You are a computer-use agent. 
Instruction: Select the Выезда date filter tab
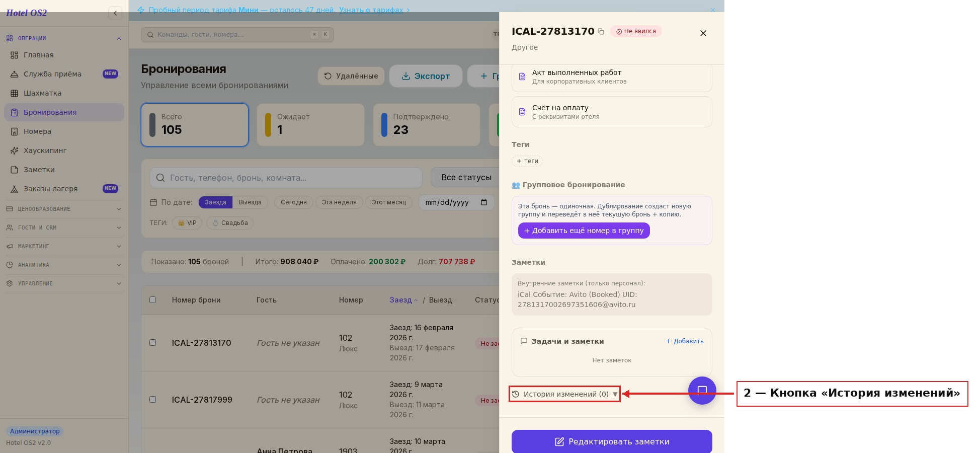point(250,202)
